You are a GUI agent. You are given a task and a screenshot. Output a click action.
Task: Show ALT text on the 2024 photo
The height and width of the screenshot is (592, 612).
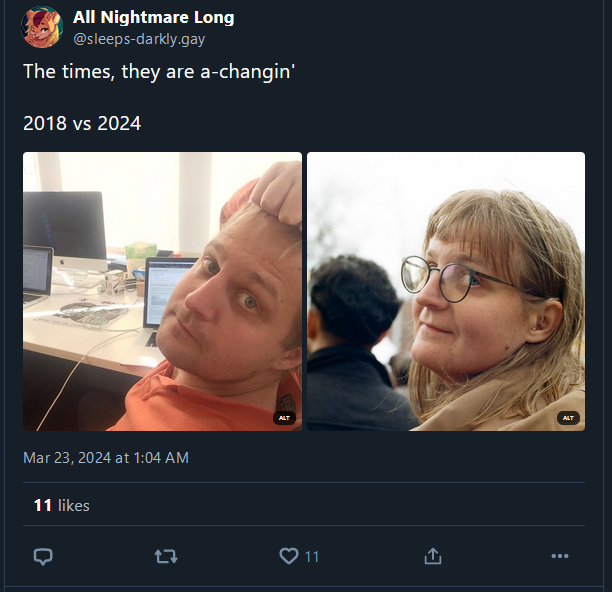(x=568, y=418)
